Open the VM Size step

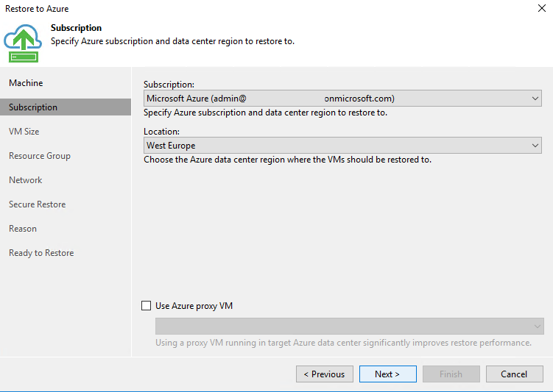(x=24, y=132)
